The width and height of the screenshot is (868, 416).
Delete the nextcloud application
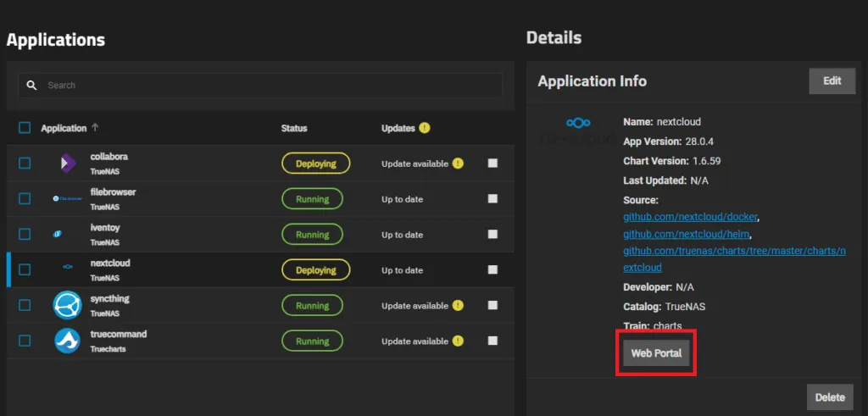(x=829, y=397)
